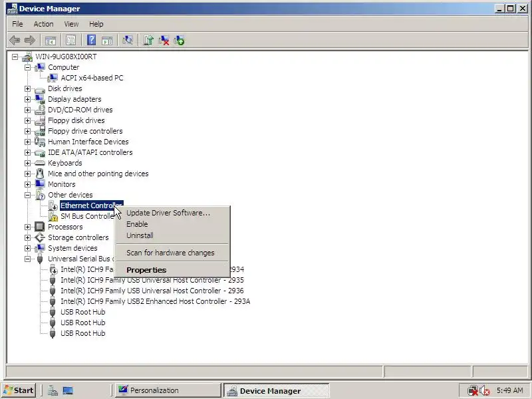Click the Display adapters label

74,99
